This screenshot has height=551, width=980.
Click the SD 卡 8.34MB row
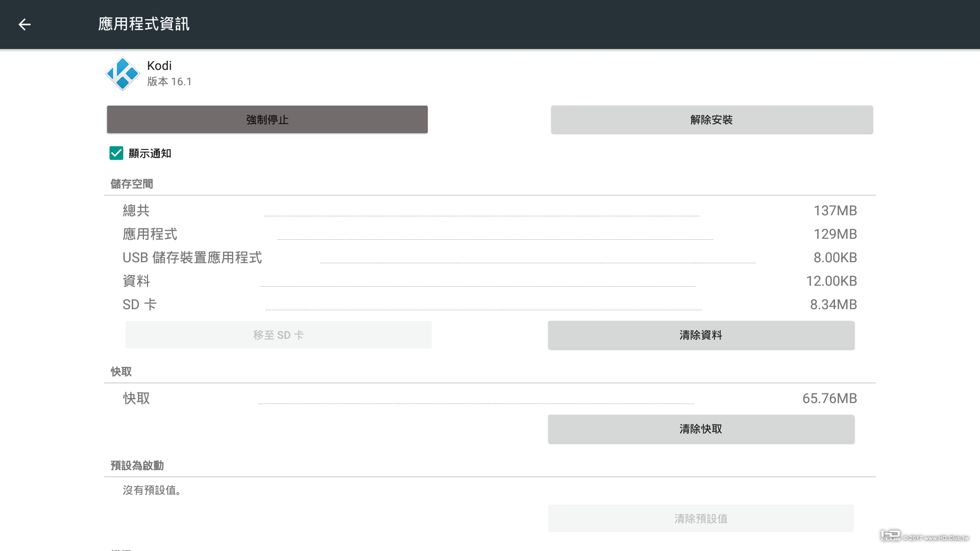(489, 305)
